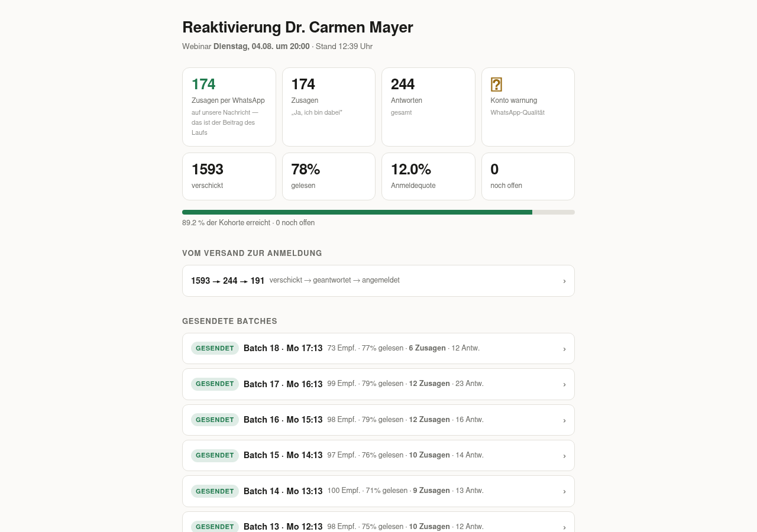Screen dimensions: 757x532
Task: Click the 6 Zusagen text in Batch 18
Action: [x=427, y=348]
